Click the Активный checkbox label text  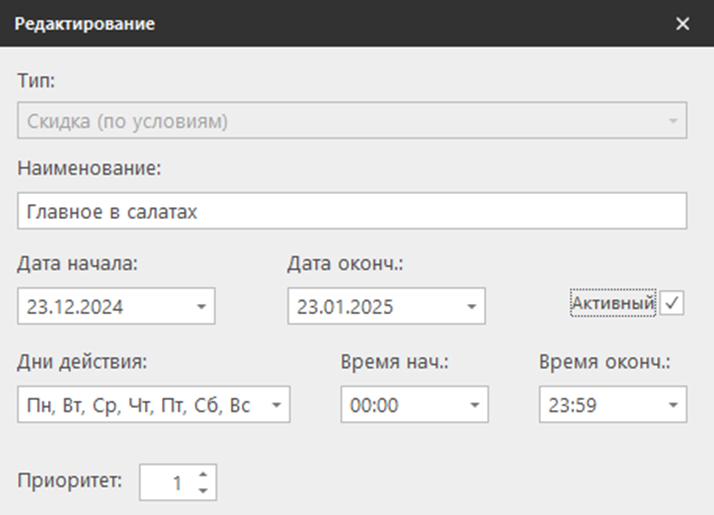(613, 303)
